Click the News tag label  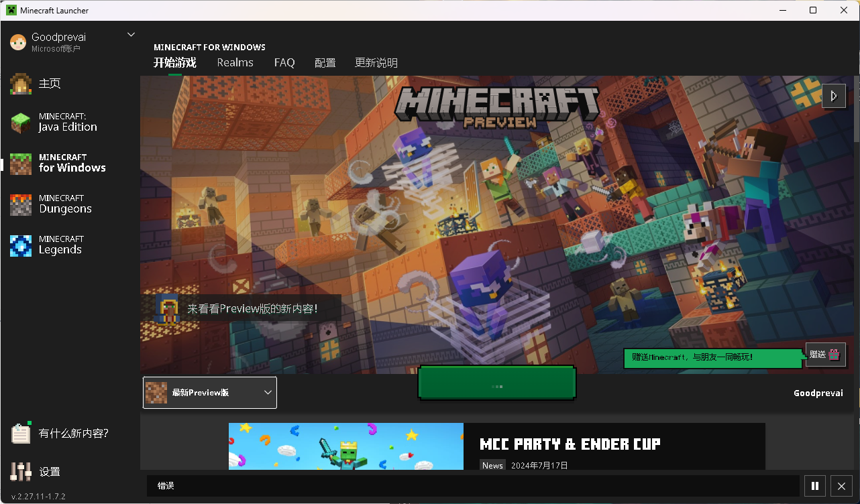pos(492,466)
